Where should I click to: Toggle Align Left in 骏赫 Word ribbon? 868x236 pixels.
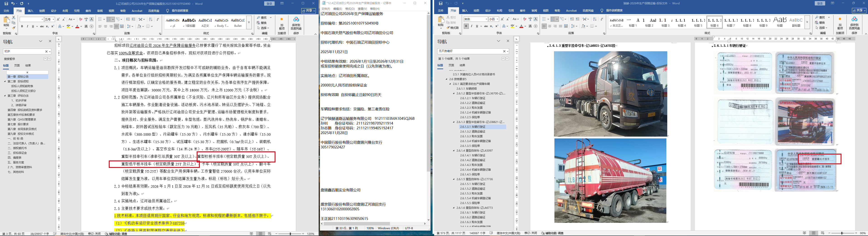[x=544, y=26]
